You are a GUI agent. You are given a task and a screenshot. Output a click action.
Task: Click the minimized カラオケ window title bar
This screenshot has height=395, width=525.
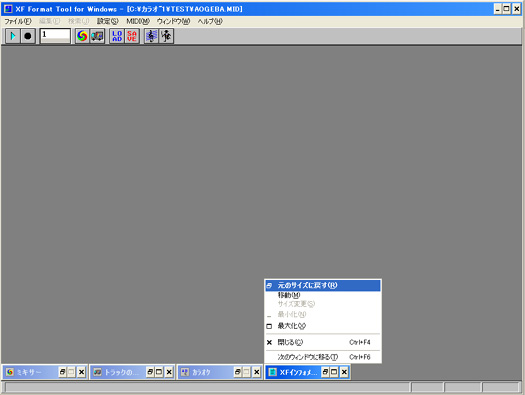205,372
